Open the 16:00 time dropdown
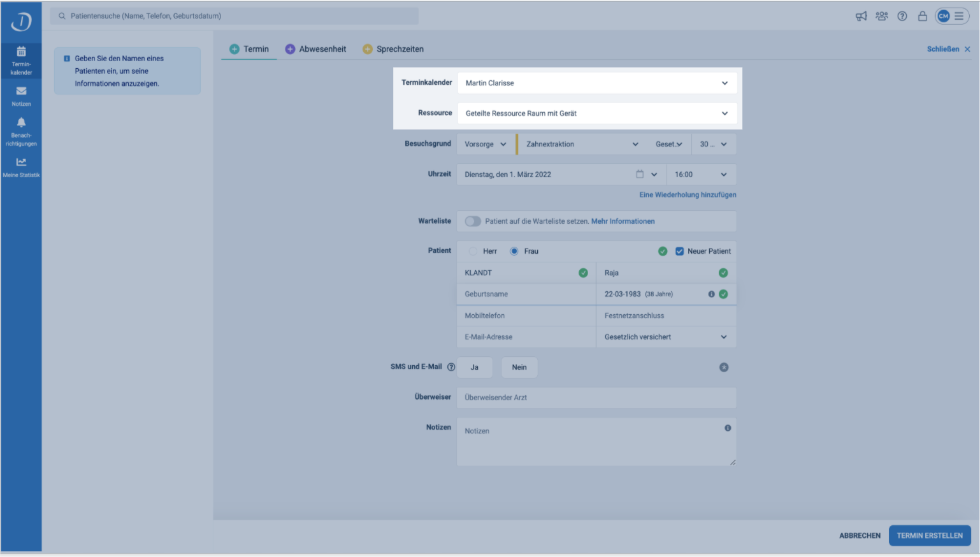The width and height of the screenshot is (980, 557). (702, 174)
